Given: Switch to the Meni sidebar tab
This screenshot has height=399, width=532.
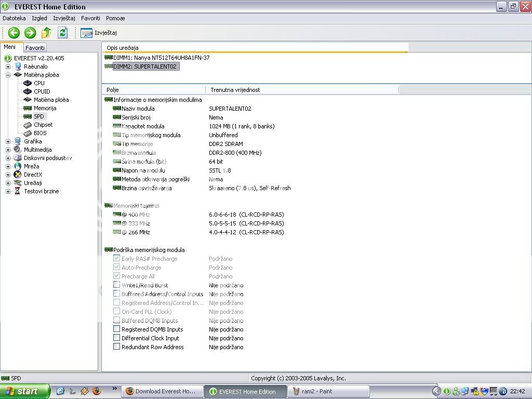Looking at the screenshot, I should (10, 47).
